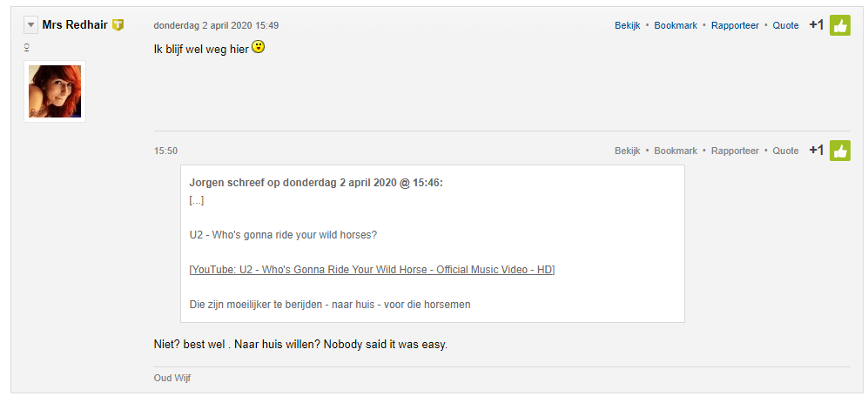Click the 15:50 timestamp
868x403 pixels.
point(165,151)
